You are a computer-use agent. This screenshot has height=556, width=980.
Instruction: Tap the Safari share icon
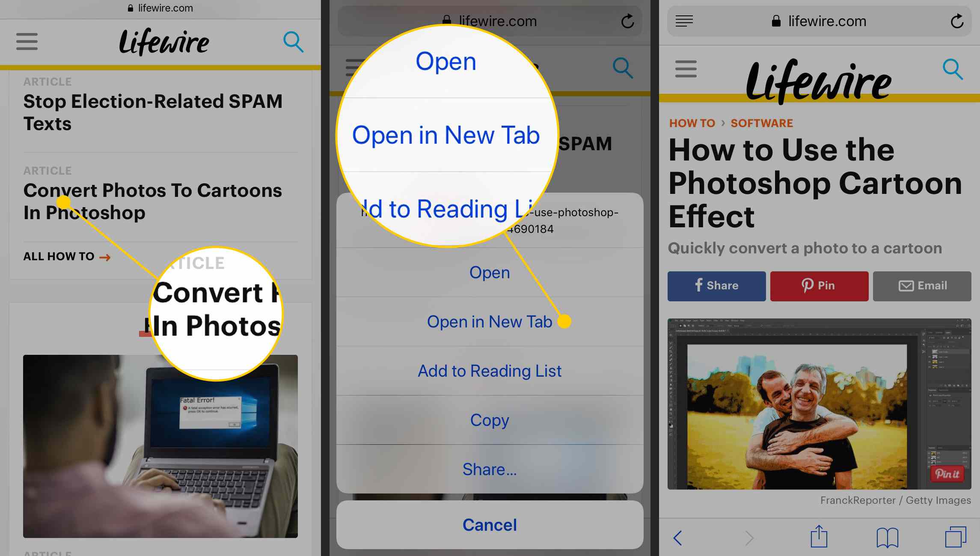pyautogui.click(x=819, y=536)
